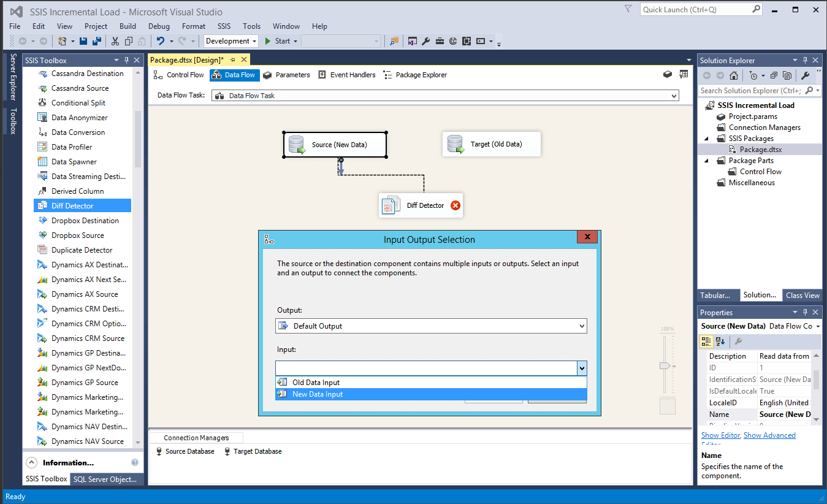Image resolution: width=827 pixels, height=504 pixels.
Task: Click the wrench icon in main toolbar
Action: (426, 41)
